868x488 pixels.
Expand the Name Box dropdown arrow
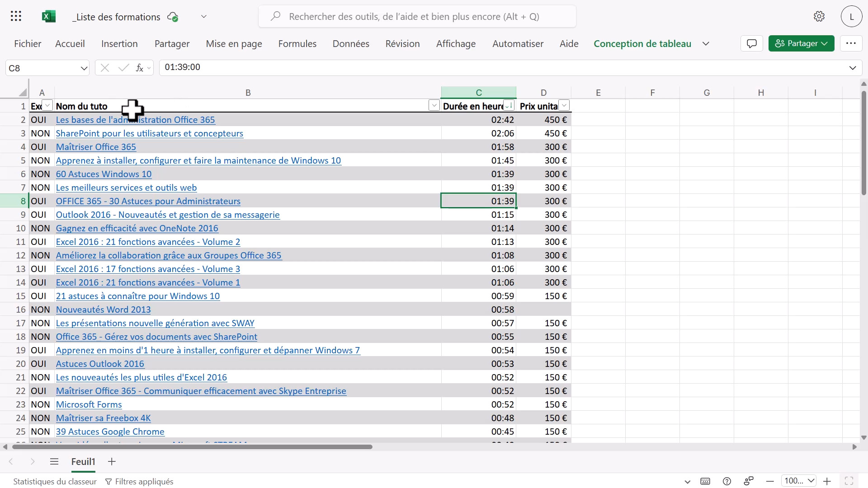click(84, 68)
